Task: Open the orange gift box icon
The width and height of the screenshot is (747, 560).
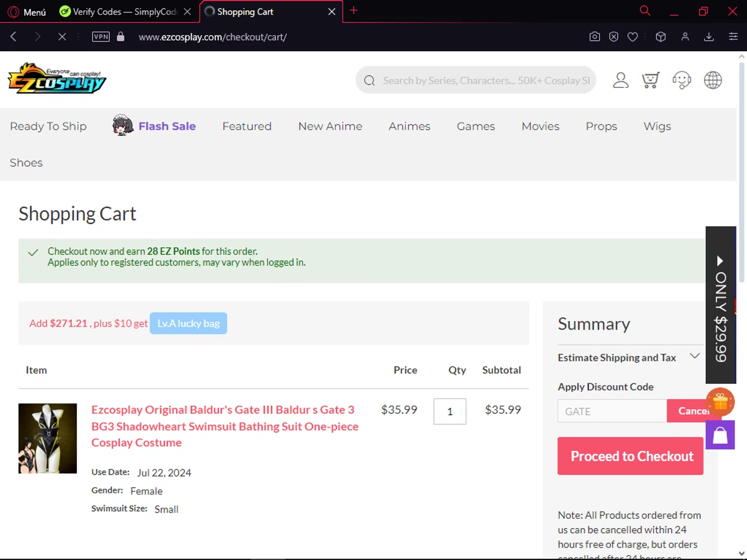Action: pos(720,402)
